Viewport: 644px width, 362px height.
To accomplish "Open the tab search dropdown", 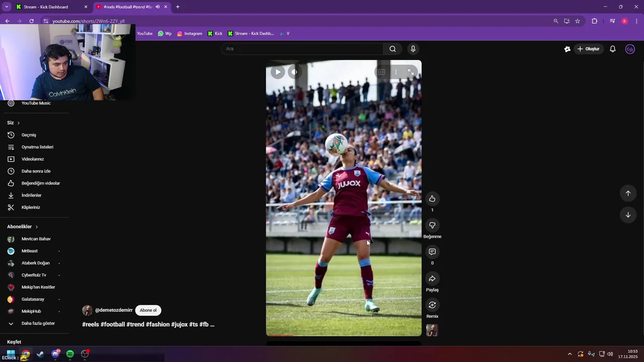I will click(x=7, y=7).
